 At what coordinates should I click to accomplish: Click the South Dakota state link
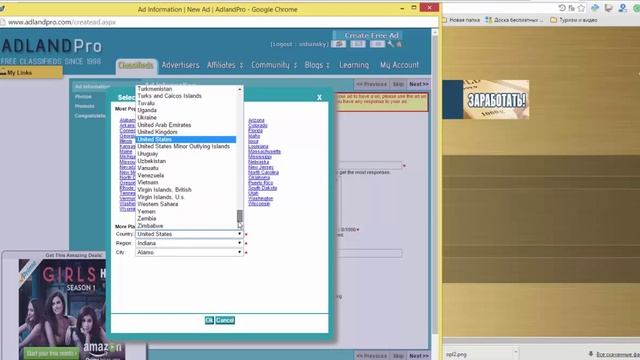[262, 188]
